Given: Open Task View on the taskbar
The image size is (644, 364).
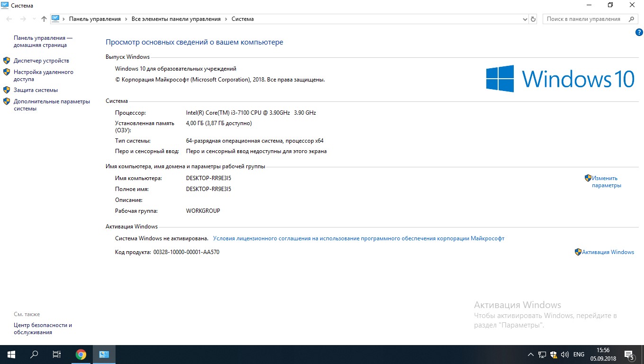Looking at the screenshot, I should (57, 355).
